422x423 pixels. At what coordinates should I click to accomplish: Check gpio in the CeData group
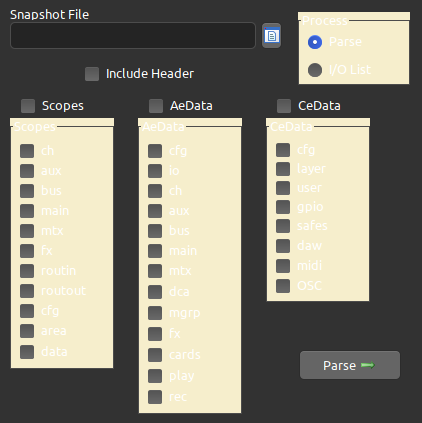pos(283,207)
